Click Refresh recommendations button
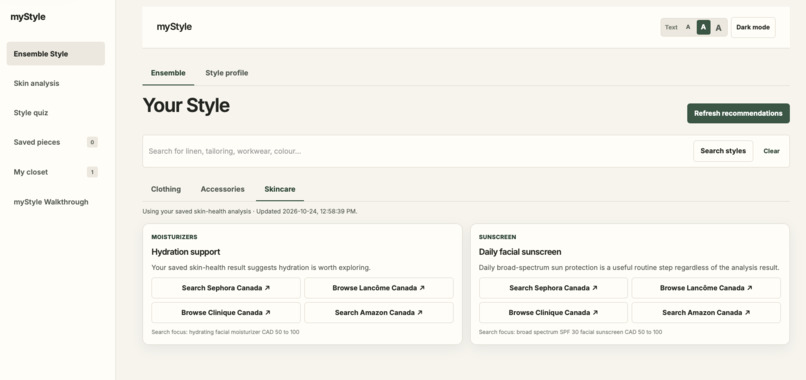 tap(738, 113)
